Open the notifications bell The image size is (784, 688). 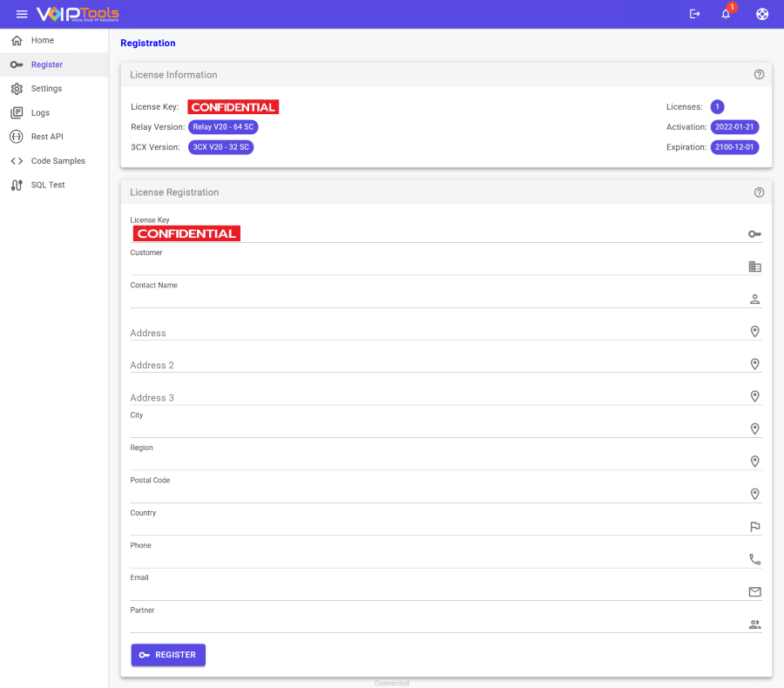726,14
